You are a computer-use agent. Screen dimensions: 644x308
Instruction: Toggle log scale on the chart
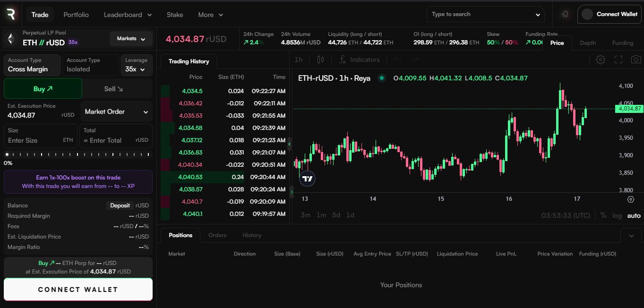[617, 215]
